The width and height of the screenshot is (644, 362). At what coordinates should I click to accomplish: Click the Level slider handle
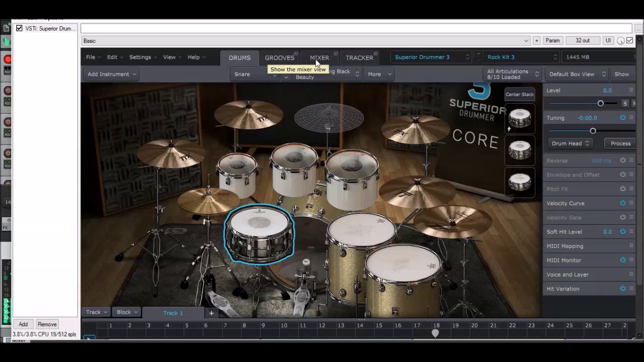600,103
